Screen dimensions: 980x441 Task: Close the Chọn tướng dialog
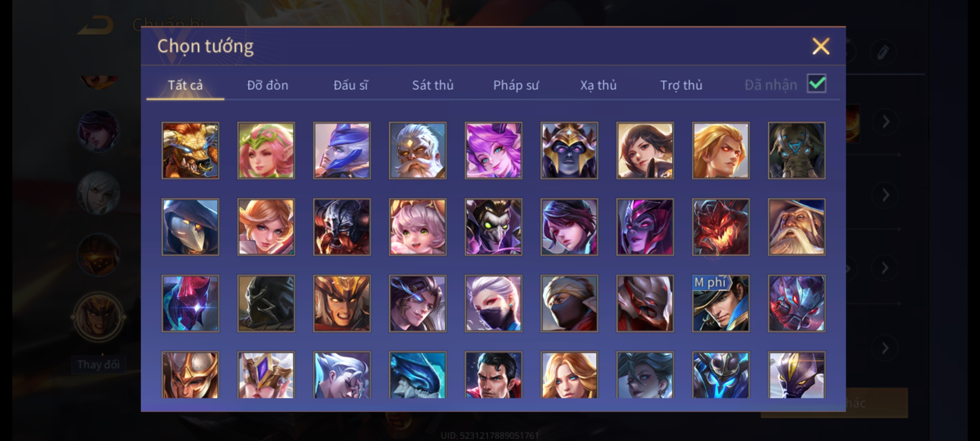click(821, 46)
